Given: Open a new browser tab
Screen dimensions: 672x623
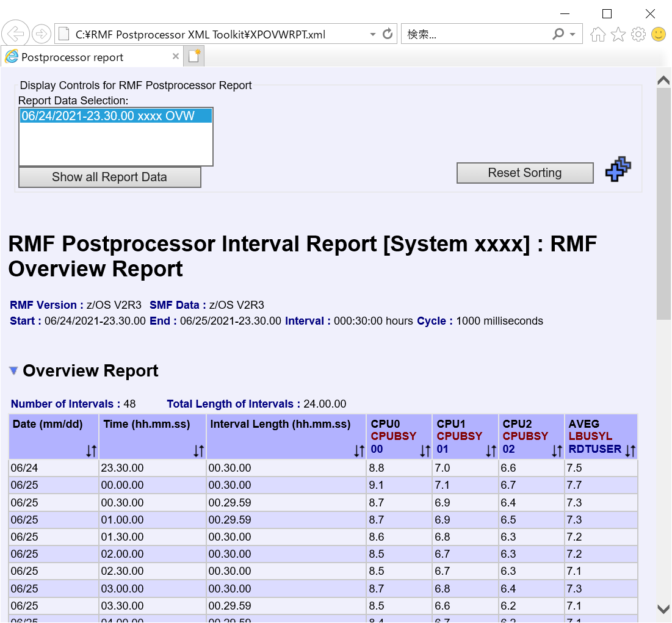Looking at the screenshot, I should (193, 56).
